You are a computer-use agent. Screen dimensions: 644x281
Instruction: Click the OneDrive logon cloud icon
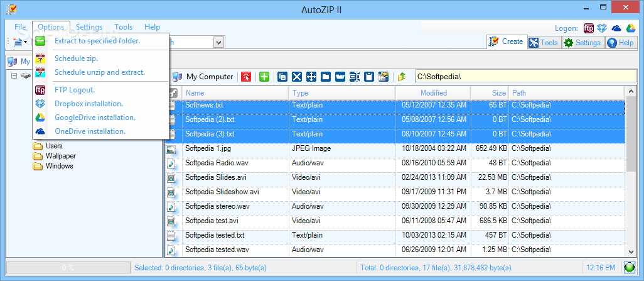[x=616, y=28]
